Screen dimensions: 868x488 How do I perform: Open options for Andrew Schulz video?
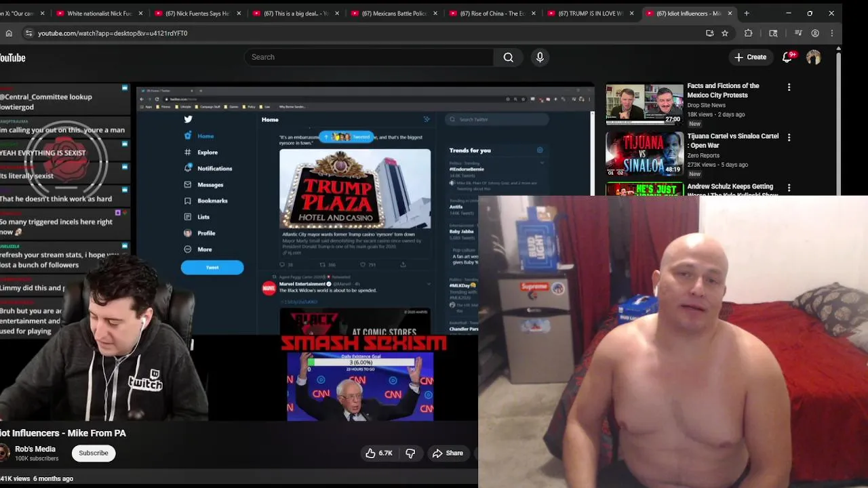pos(789,188)
